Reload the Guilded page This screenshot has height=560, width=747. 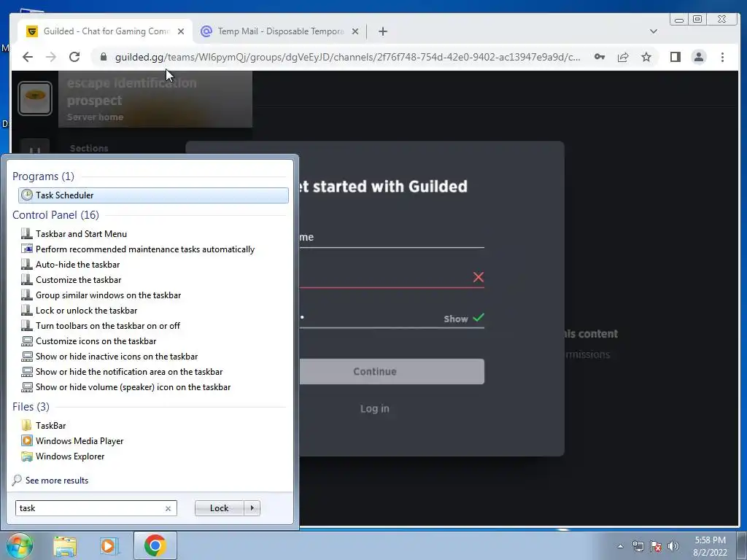74,57
